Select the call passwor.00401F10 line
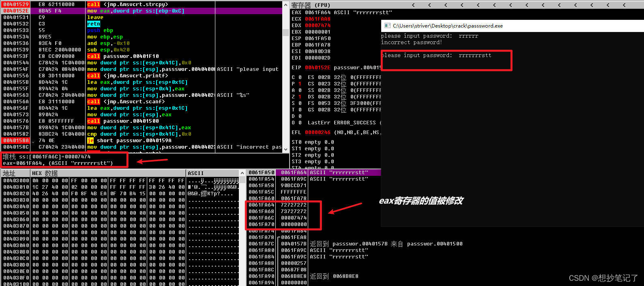Viewport: 644px width, 286px height. 142,56
